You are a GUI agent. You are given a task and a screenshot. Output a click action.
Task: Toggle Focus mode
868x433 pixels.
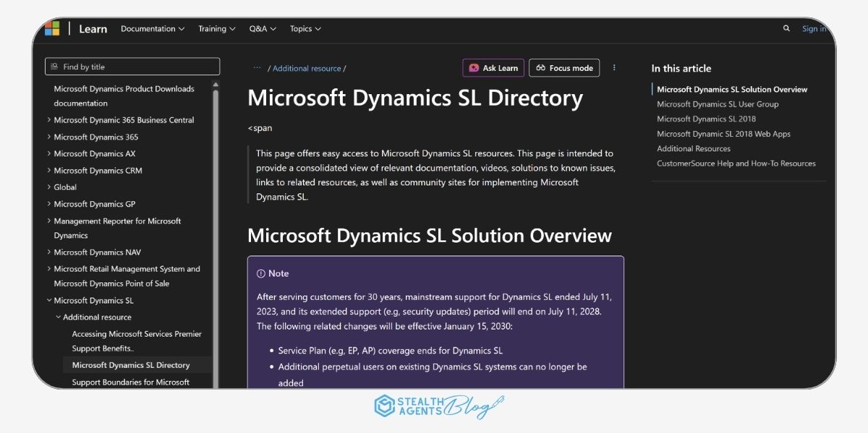coord(564,67)
